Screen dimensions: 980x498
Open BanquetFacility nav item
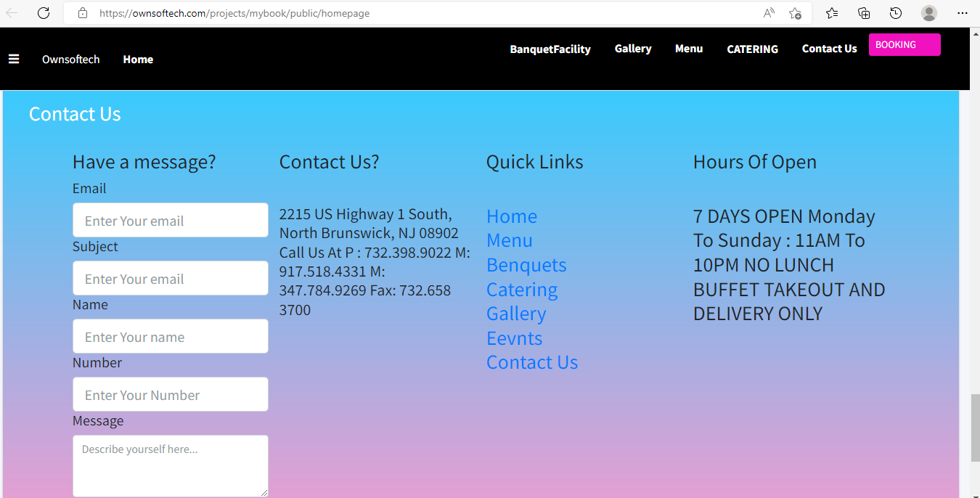(x=550, y=49)
